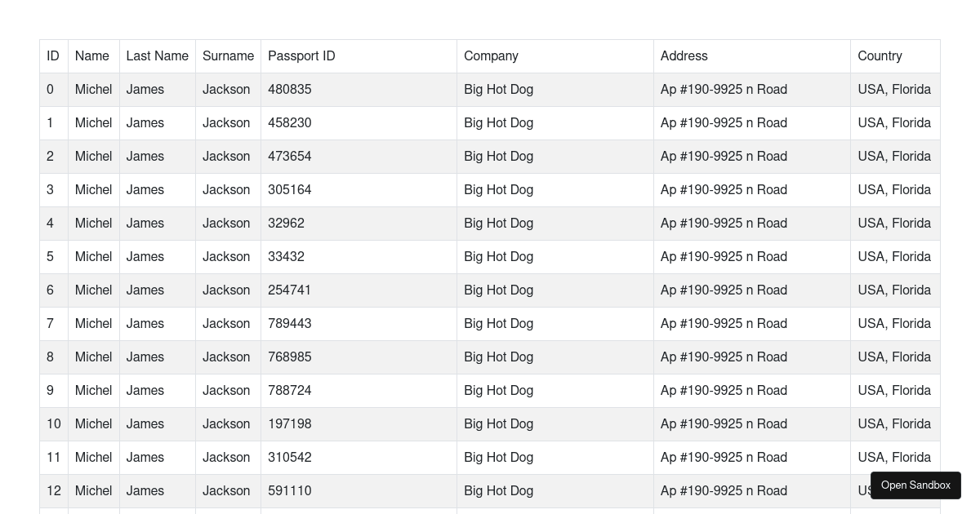Image resolution: width=980 pixels, height=514 pixels.
Task: Select passport ID 32962
Action: [286, 224]
